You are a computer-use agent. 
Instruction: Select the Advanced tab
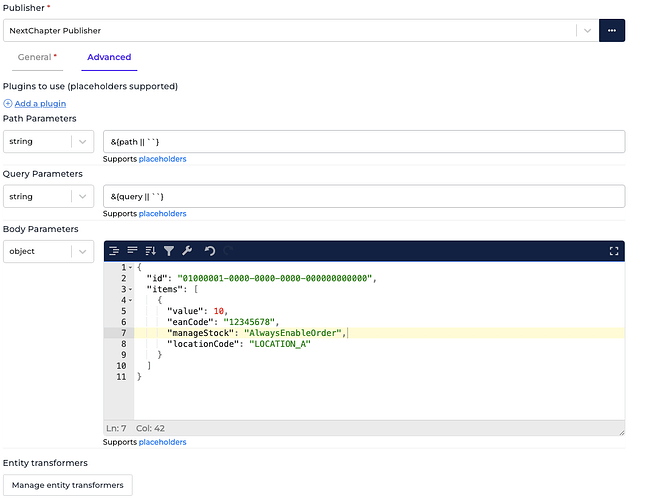pyautogui.click(x=109, y=57)
